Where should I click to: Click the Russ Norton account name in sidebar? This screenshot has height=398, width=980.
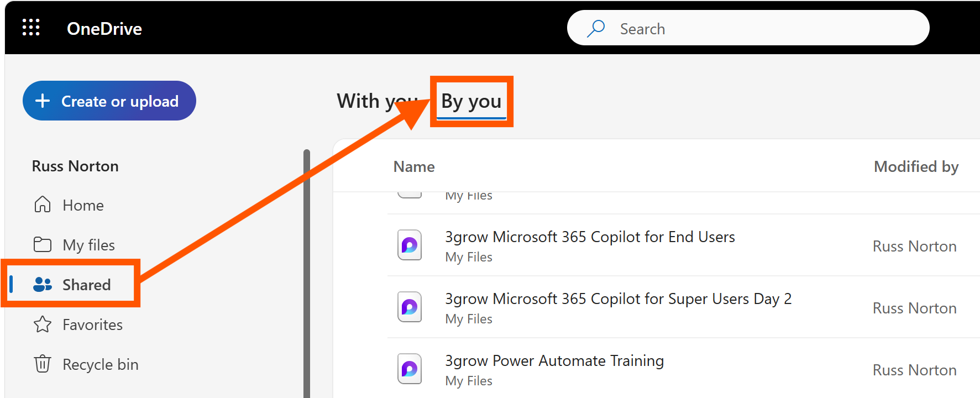[75, 166]
